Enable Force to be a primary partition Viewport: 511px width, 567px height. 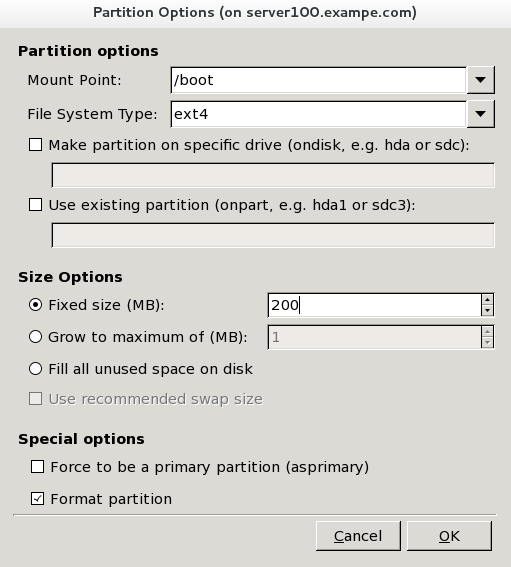(38, 467)
